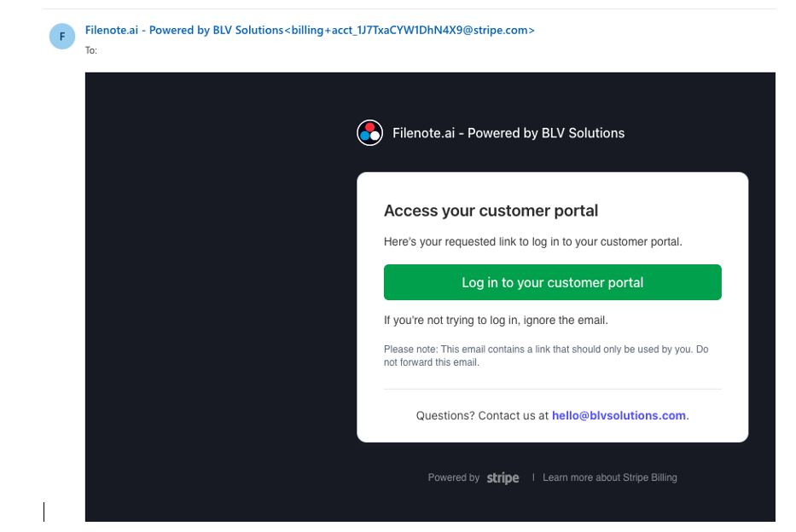Open the hello@blvsolutions.com email link

pyautogui.click(x=619, y=416)
